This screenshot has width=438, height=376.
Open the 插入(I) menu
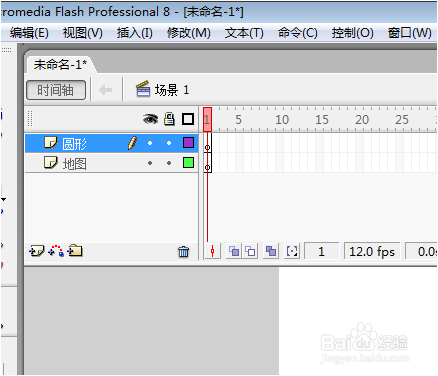click(x=135, y=33)
